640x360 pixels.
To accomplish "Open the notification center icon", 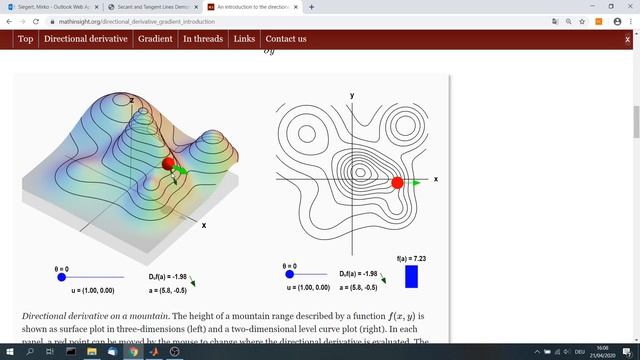I will click(627, 352).
